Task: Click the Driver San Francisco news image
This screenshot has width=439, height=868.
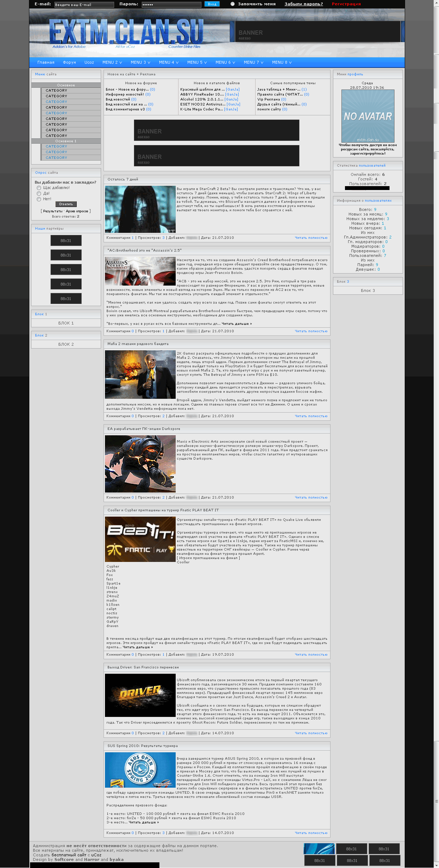Action: (140, 695)
